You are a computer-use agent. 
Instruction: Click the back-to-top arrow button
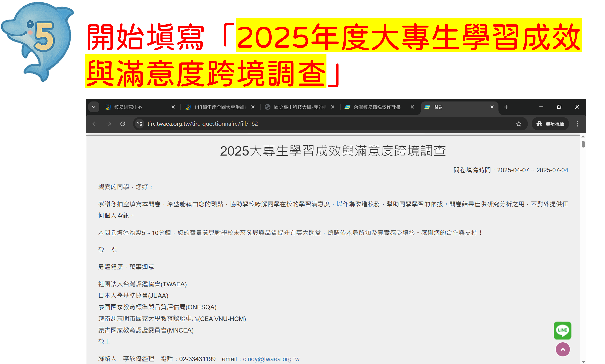(x=563, y=349)
